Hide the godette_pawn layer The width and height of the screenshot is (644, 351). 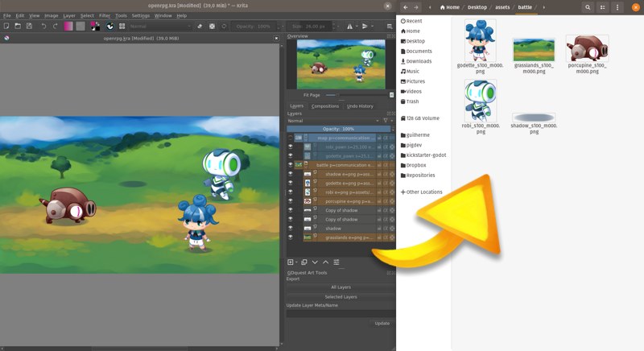point(291,155)
